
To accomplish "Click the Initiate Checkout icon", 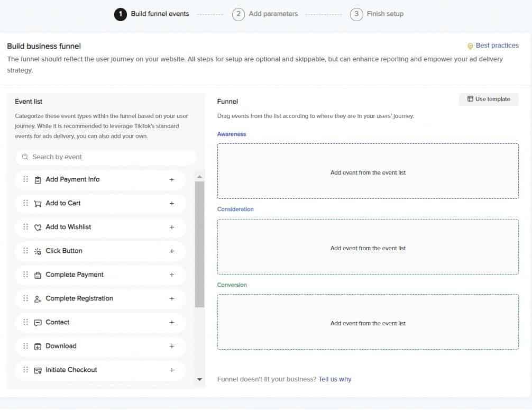I will [38, 370].
